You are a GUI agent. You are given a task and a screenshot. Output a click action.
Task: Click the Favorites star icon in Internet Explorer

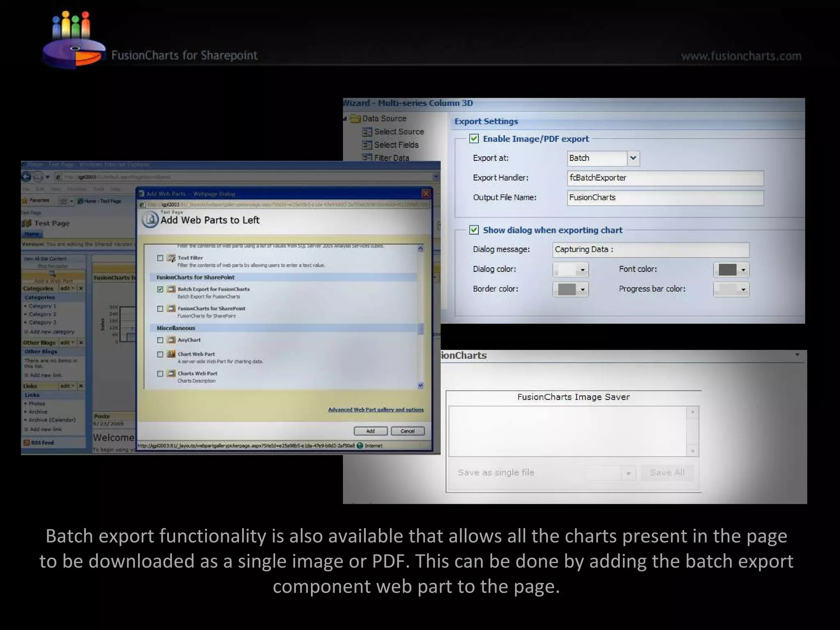pyautogui.click(x=25, y=201)
